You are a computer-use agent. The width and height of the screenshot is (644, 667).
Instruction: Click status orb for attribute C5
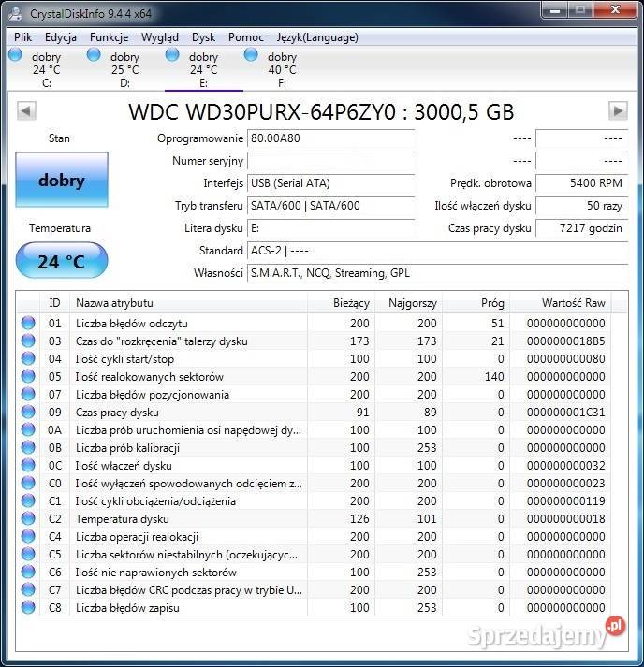28,554
